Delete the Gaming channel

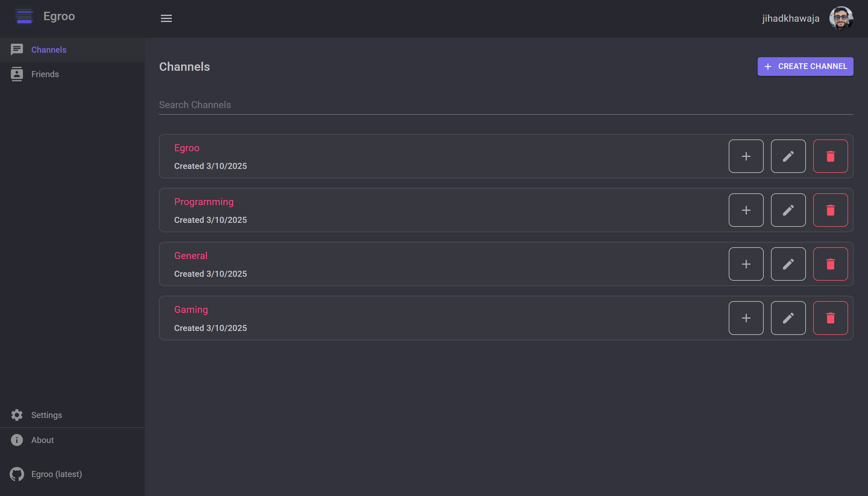pos(830,318)
